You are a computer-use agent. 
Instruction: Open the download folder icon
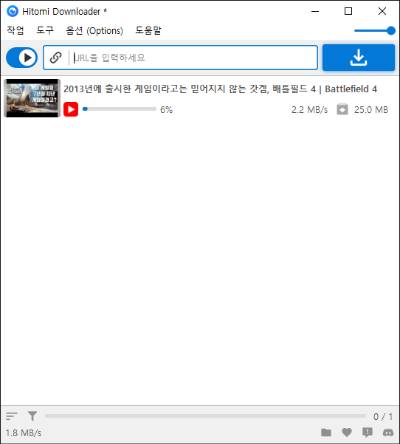[326, 433]
